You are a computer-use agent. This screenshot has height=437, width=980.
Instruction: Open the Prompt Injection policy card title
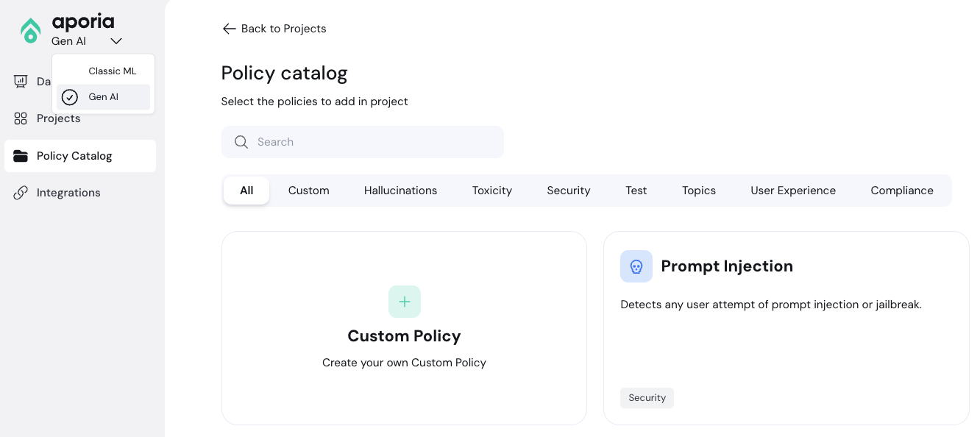[726, 266]
